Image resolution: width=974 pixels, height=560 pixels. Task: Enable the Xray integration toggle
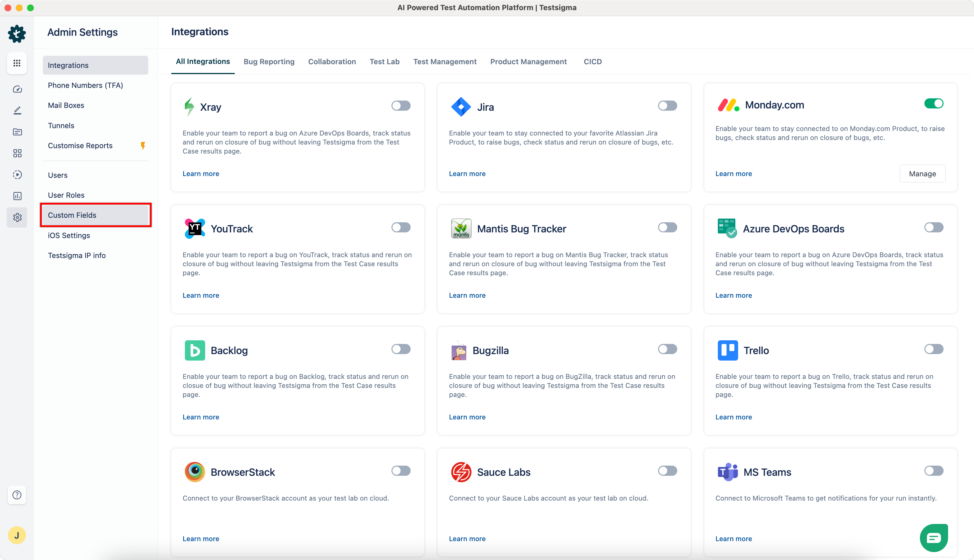(401, 105)
